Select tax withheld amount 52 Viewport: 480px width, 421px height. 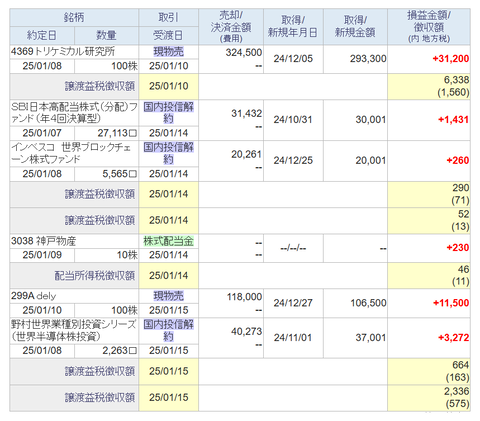pyautogui.click(x=463, y=214)
